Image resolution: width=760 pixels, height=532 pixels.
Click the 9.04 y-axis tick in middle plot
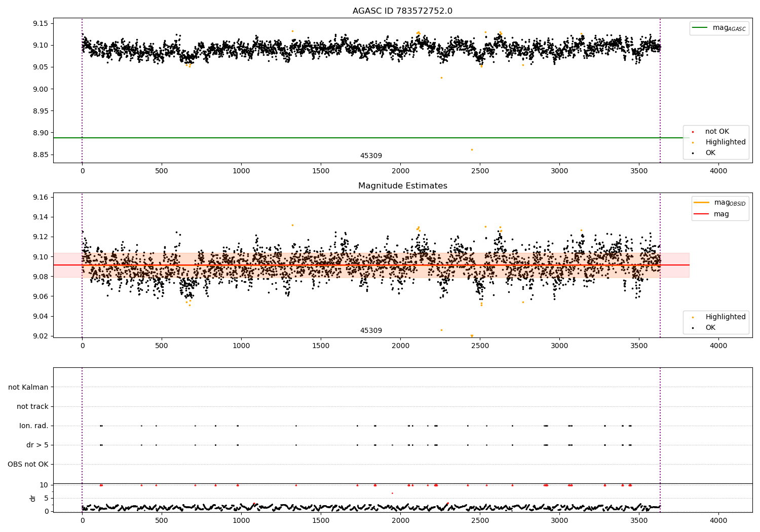click(41, 316)
